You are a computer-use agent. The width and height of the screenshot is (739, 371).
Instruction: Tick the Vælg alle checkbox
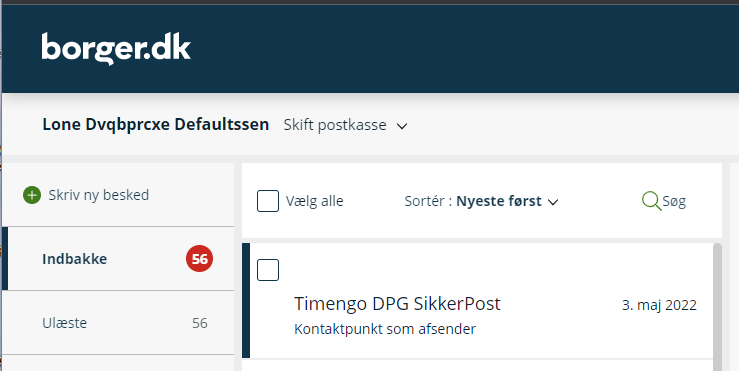[x=268, y=201]
